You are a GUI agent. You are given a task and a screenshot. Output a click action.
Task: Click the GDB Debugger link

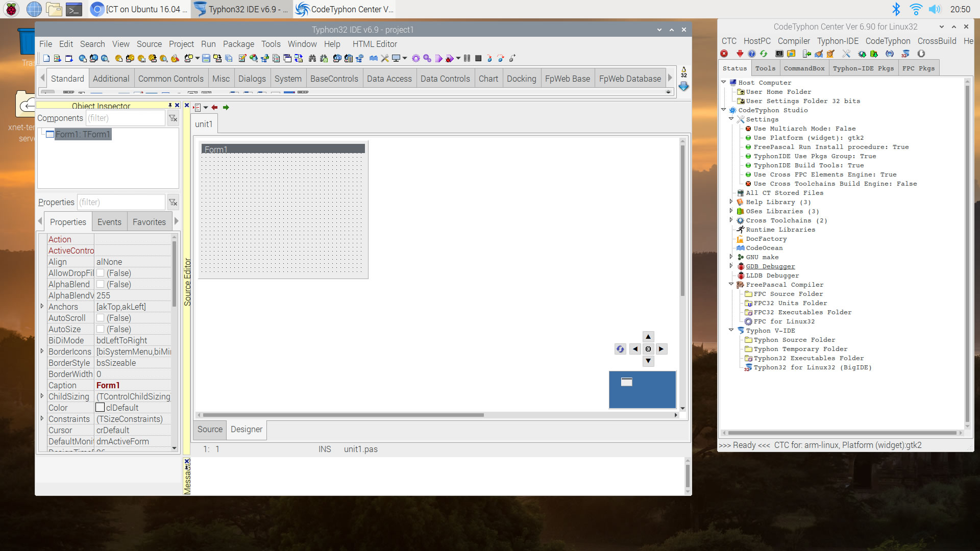pos(770,266)
